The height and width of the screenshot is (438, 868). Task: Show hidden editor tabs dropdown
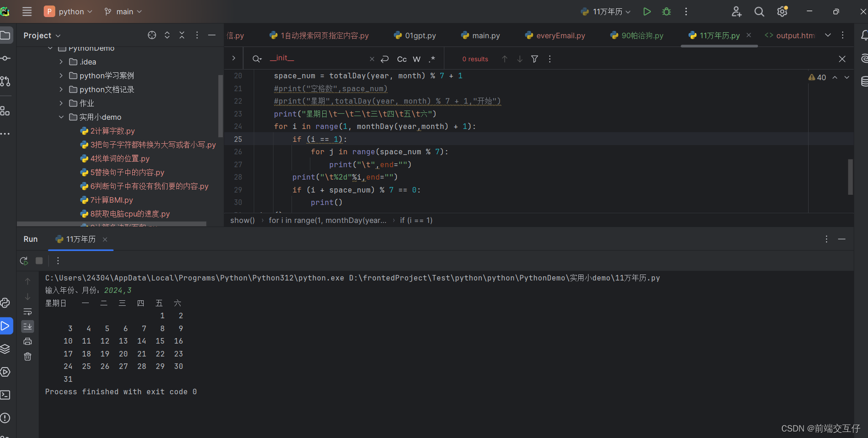[x=828, y=35]
